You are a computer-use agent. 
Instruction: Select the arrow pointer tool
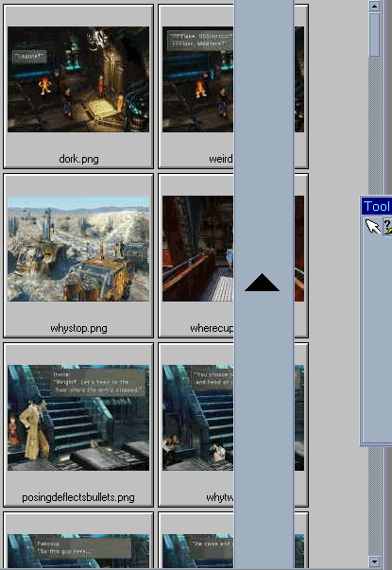click(x=373, y=227)
